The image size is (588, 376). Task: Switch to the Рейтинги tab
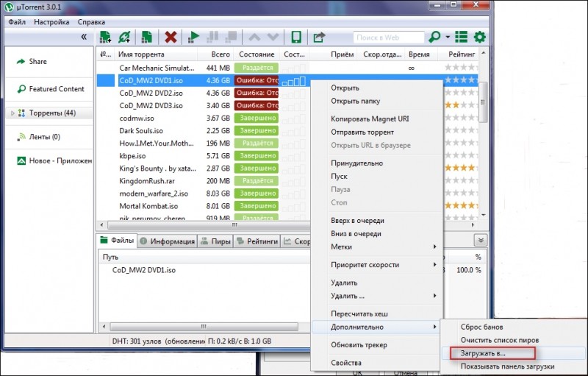[x=257, y=241]
